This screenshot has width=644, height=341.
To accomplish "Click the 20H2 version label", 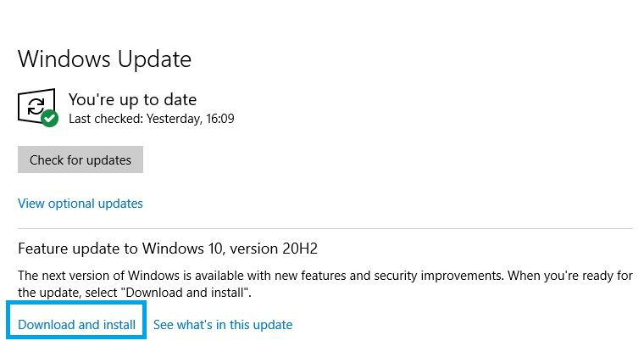I will [x=300, y=249].
